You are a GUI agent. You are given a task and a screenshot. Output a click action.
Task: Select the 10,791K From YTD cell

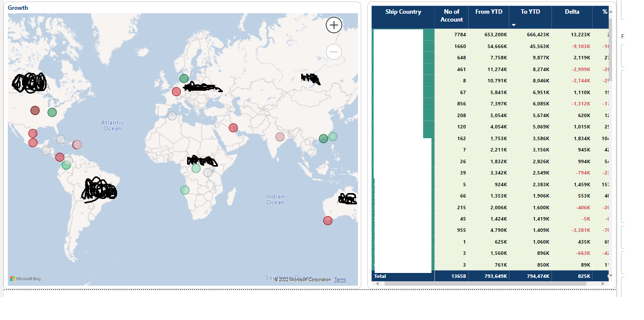click(489, 81)
